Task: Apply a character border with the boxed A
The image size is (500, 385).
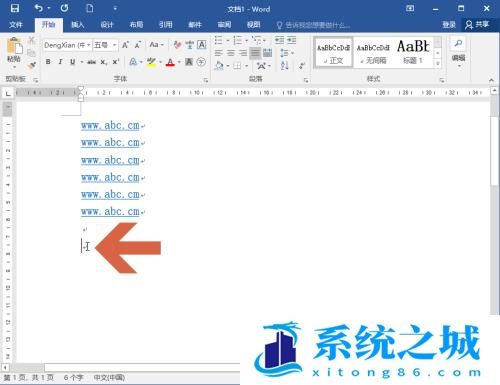Action: pyautogui.click(x=202, y=45)
